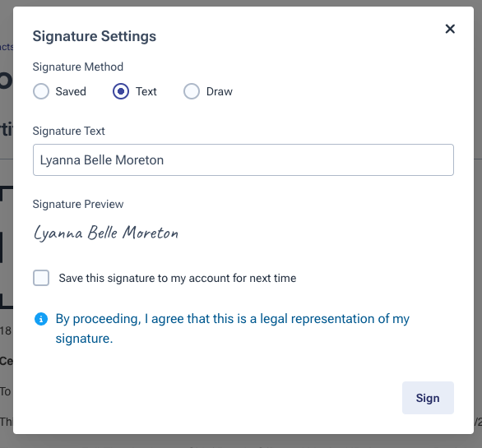Choose the Draw signature method radio
This screenshot has width=482, height=448.
[x=192, y=91]
